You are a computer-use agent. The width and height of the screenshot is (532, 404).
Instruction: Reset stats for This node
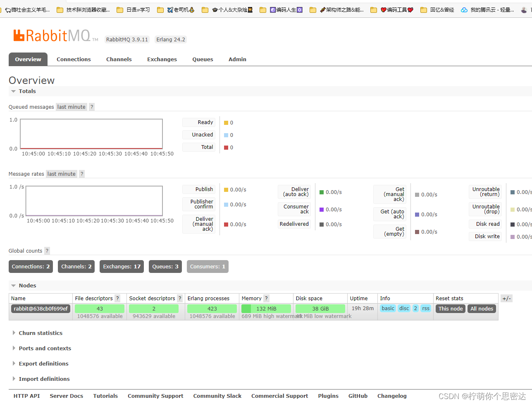coord(451,308)
